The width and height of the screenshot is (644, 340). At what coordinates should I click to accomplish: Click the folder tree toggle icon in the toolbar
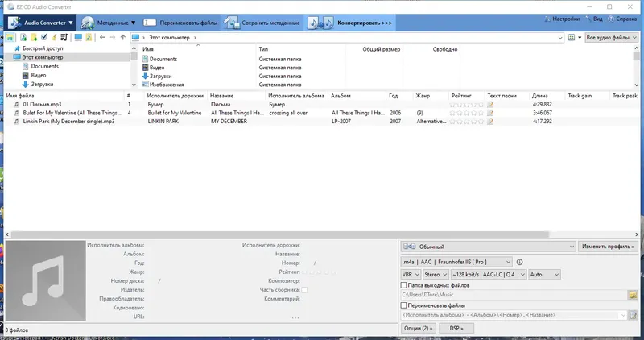(10, 37)
